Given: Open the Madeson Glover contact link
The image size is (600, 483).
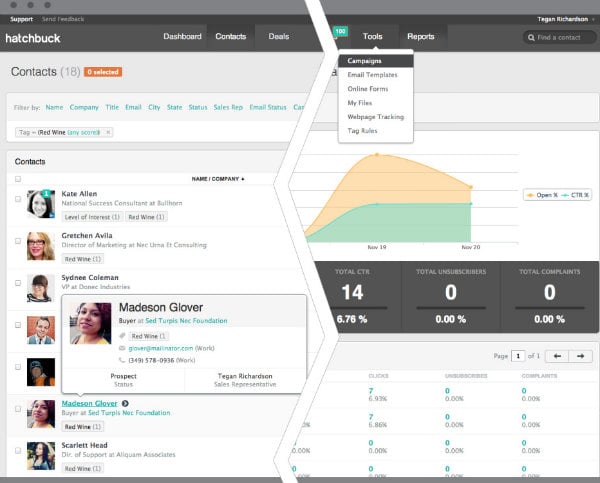Looking at the screenshot, I should coord(89,403).
